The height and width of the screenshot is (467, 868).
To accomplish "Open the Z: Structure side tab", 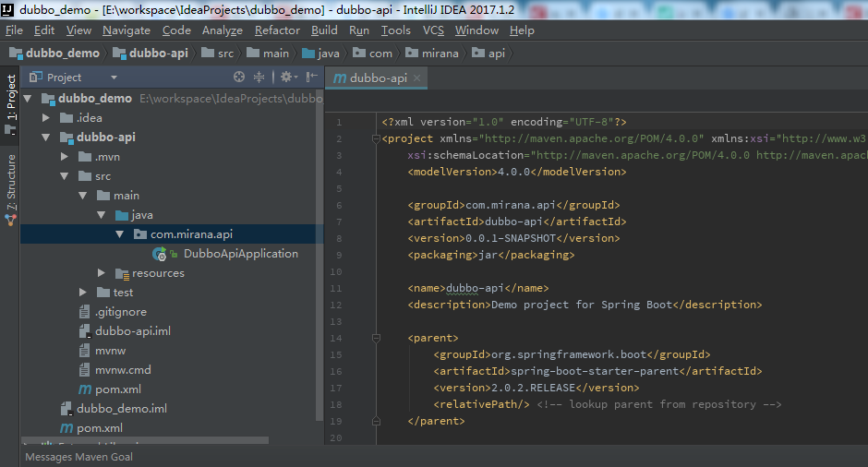I will pos(10,189).
